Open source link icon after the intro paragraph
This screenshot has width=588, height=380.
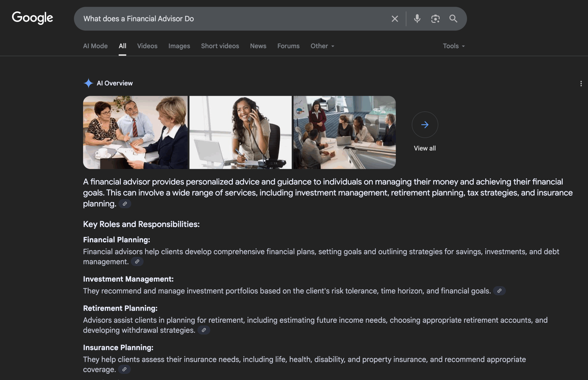[x=125, y=204]
